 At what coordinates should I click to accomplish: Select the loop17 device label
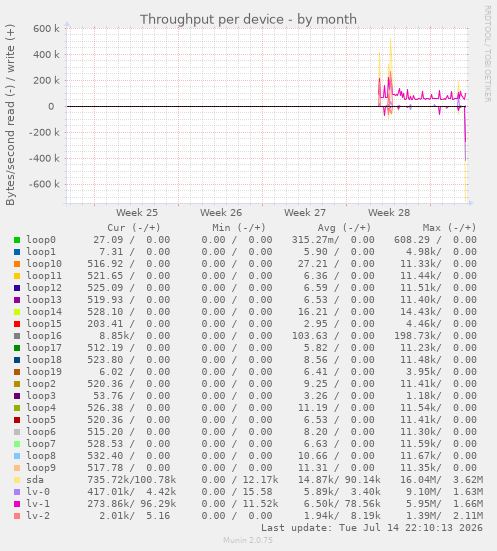coord(44,348)
